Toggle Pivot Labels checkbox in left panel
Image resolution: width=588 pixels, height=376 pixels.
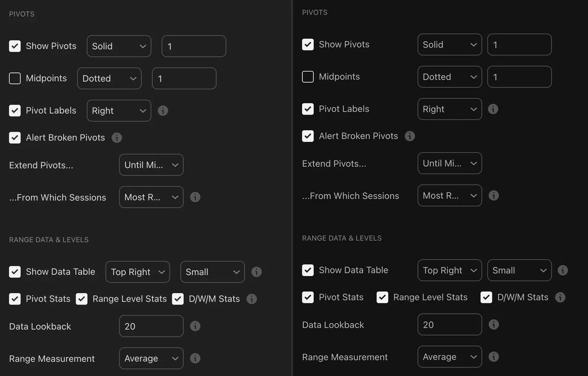click(x=15, y=111)
